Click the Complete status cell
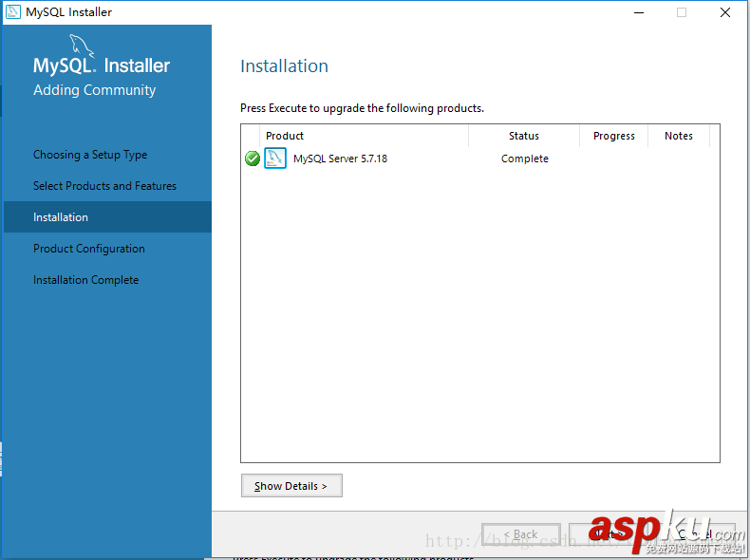The height and width of the screenshot is (560, 750). pyautogui.click(x=525, y=159)
